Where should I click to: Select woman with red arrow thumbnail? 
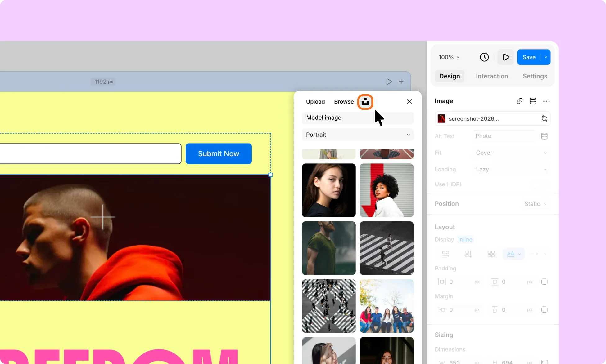pos(387,190)
